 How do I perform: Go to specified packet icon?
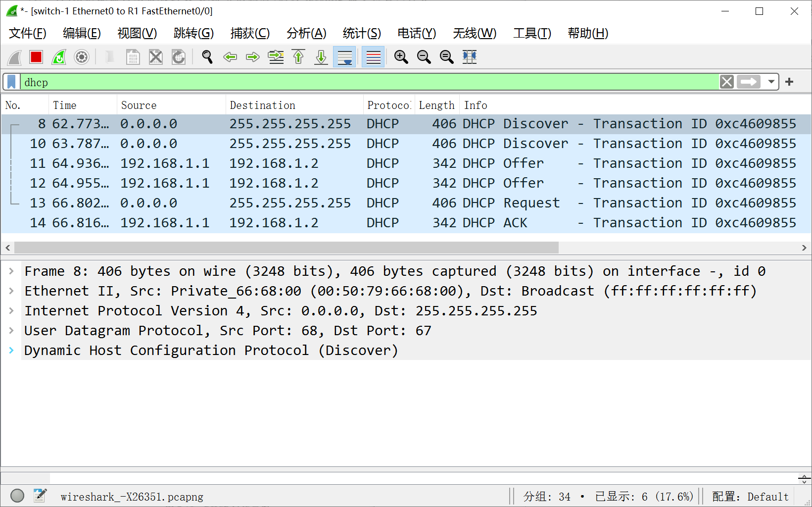point(276,57)
